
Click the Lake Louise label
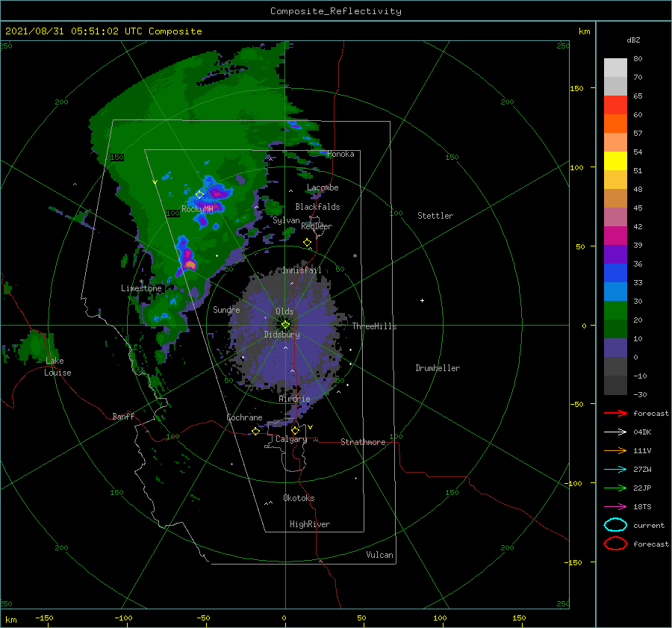click(x=57, y=367)
